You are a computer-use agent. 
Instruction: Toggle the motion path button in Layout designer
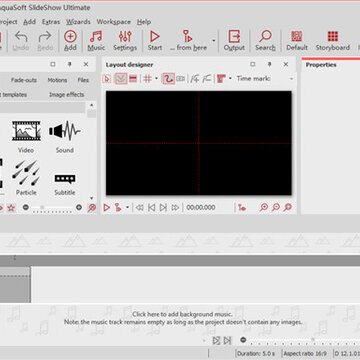[168, 79]
